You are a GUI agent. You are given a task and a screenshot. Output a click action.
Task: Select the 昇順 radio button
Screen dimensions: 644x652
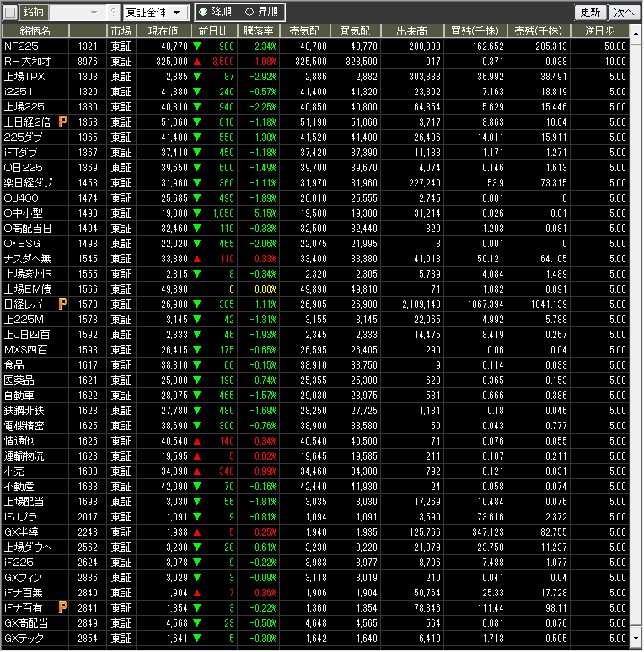[x=249, y=12]
